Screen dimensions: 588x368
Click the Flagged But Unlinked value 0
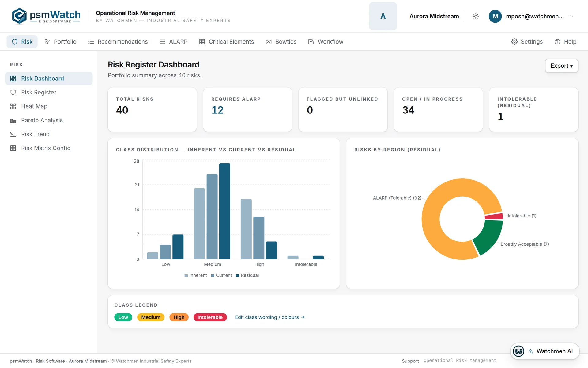[x=310, y=110]
